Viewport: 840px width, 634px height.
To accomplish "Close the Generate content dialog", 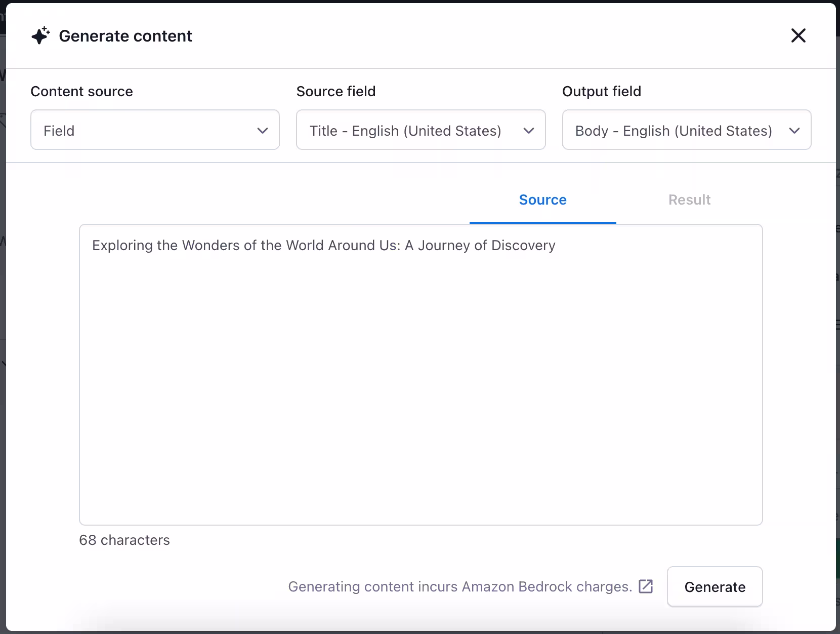I will [798, 35].
